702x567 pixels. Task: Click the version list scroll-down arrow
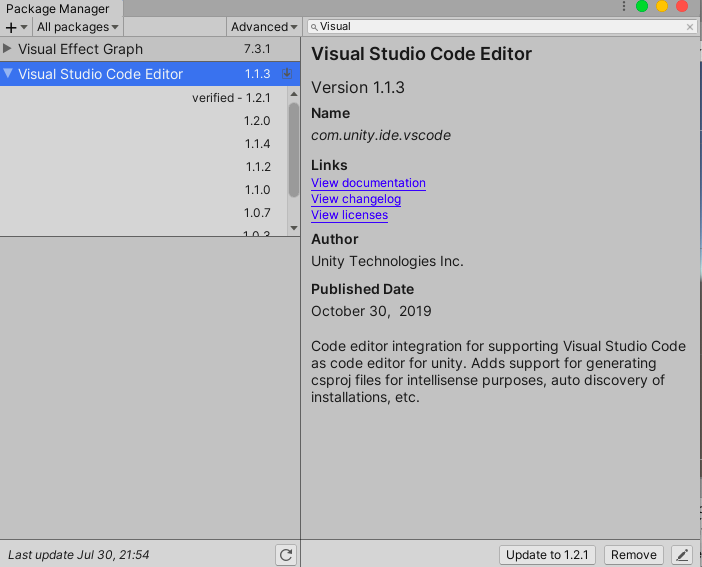tap(294, 228)
